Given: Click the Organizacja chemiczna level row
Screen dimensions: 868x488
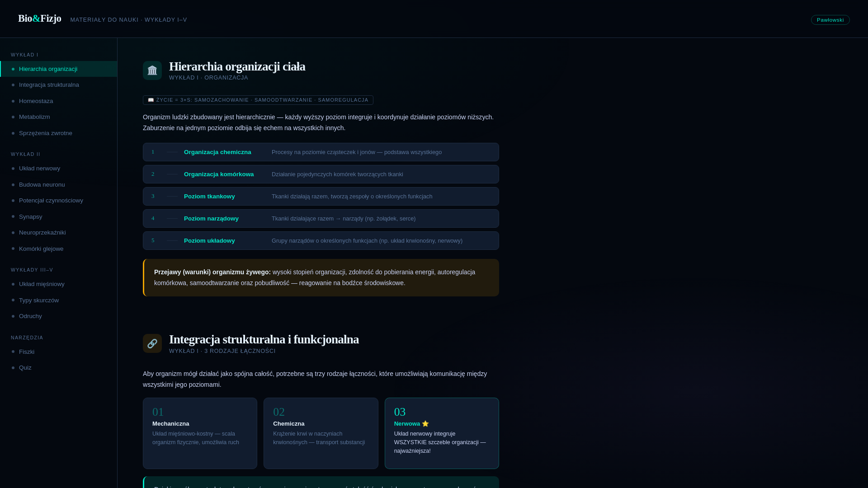Looking at the screenshot, I should (x=321, y=152).
